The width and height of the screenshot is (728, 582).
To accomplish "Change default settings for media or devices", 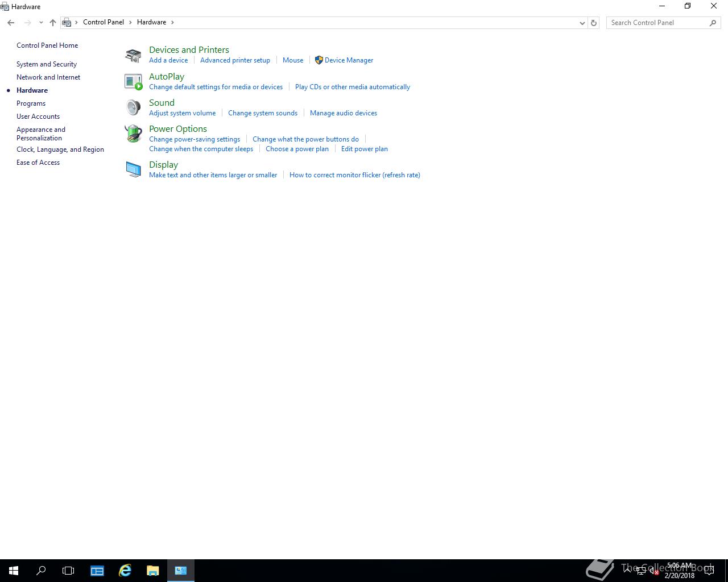I will [x=216, y=87].
